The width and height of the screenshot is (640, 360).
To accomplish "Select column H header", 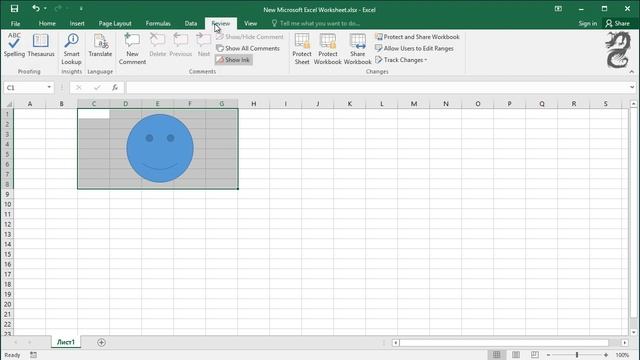I will click(x=253, y=104).
